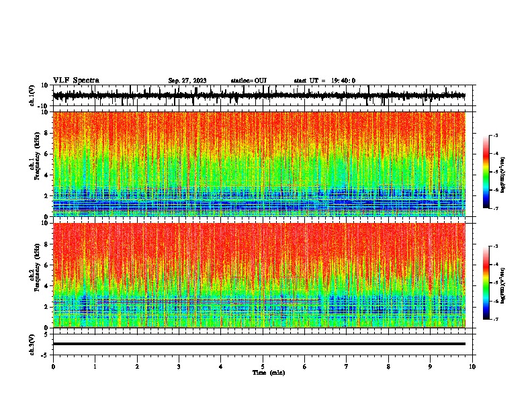Click the "-3" tick on ch.1 colorbar
The image size is (532, 411).
coord(496,135)
